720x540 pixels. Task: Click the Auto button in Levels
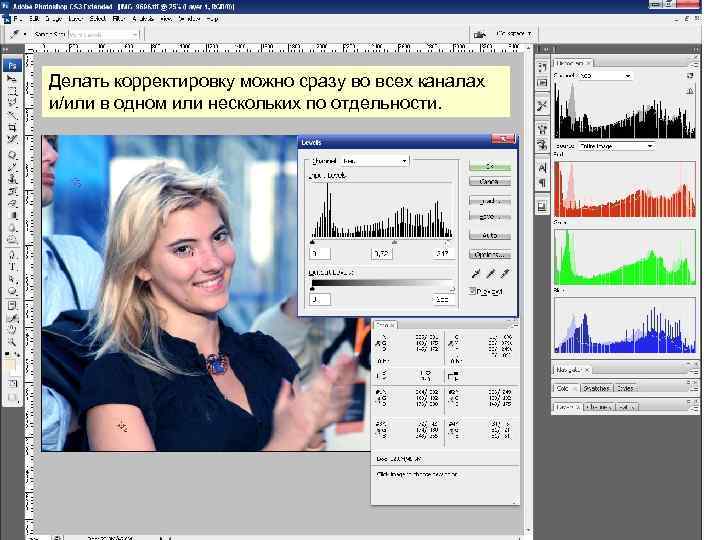[x=490, y=236]
